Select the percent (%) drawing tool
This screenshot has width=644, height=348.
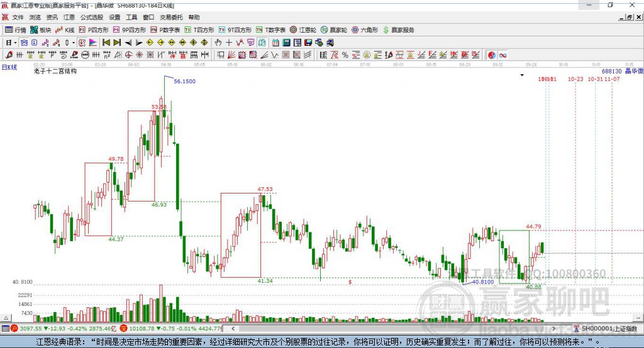click(345, 55)
